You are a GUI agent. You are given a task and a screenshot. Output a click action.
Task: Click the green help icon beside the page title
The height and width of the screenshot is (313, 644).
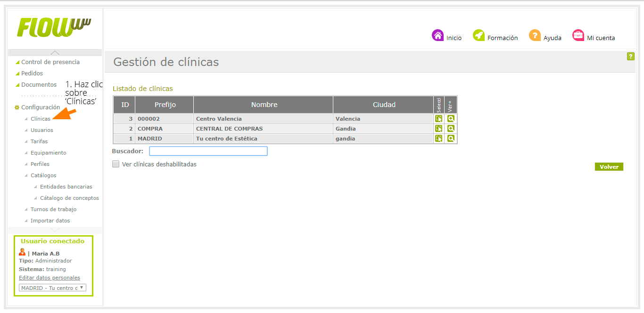click(x=630, y=57)
